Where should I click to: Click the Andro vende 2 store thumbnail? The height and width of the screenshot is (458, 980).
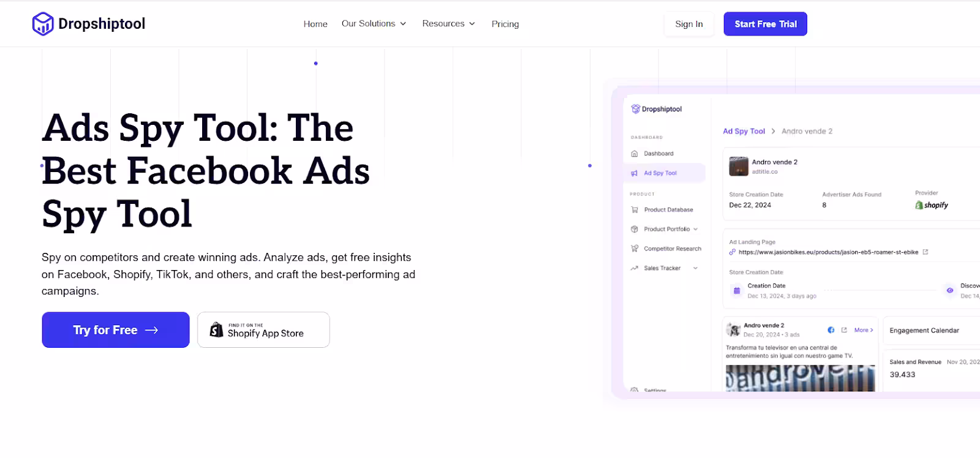click(739, 167)
